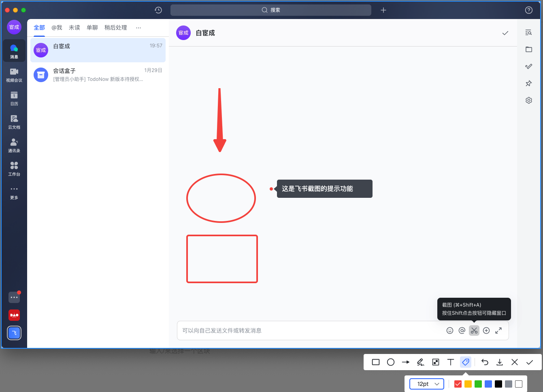
Task: Open the 12pt font size dropdown
Action: point(427,384)
